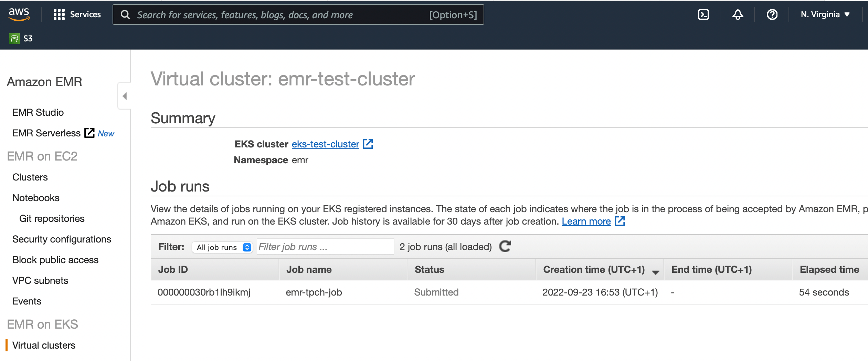This screenshot has width=868, height=361.
Task: Click the Job ID column header
Action: tap(215, 269)
